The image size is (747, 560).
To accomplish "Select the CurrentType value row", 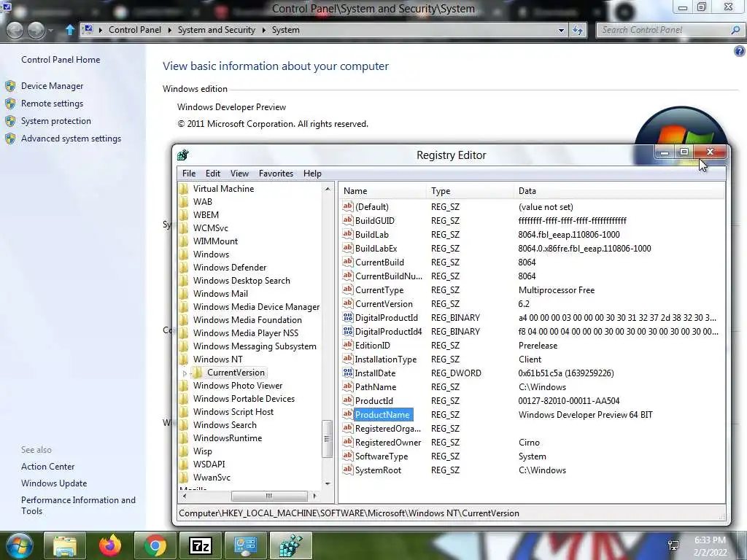I will pos(531,290).
